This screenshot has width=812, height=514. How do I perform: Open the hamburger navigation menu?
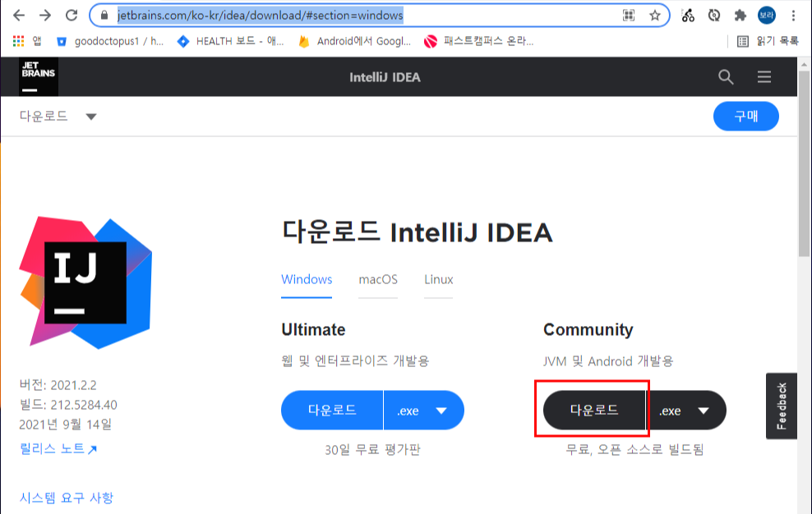[x=764, y=77]
